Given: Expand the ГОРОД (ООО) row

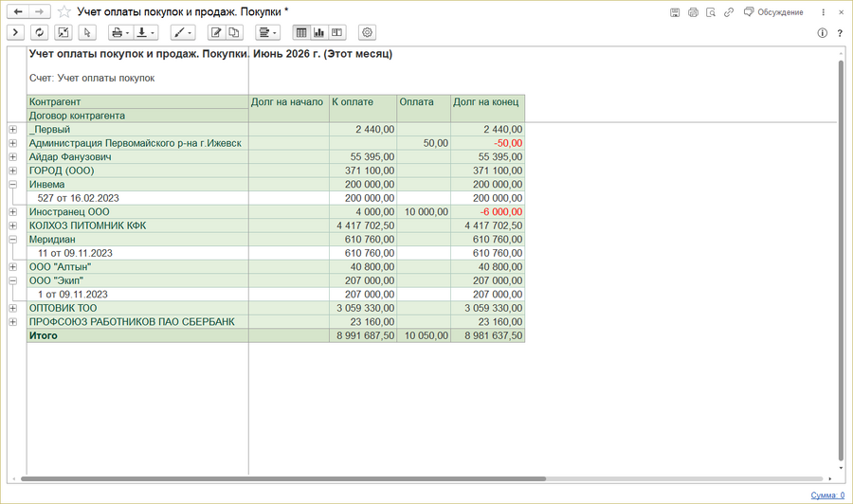Looking at the screenshot, I should point(13,171).
